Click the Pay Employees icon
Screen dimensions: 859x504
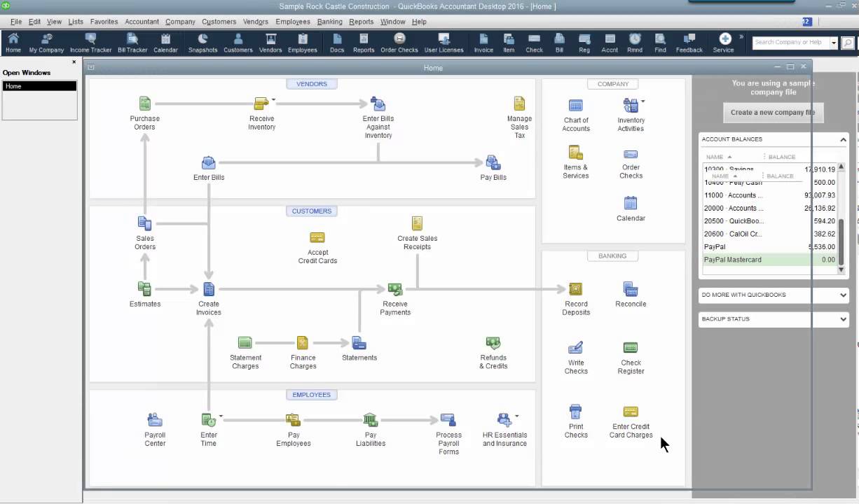(x=293, y=420)
